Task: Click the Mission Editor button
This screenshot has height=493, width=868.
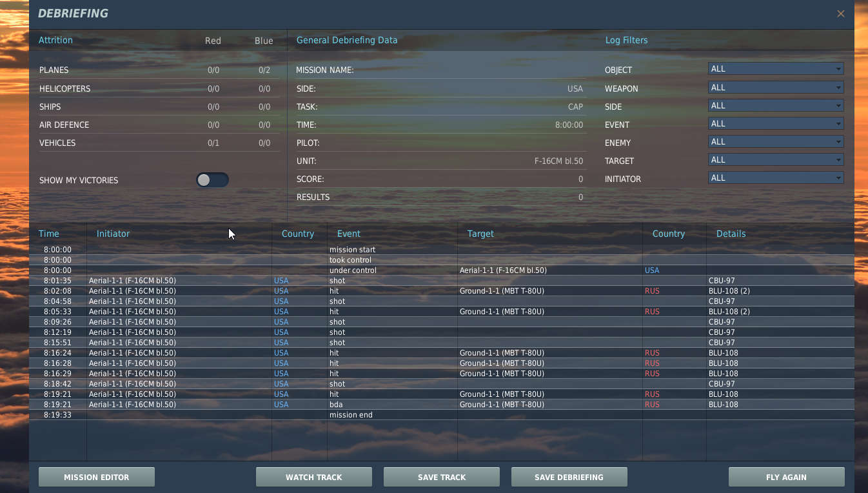Action: point(97,478)
